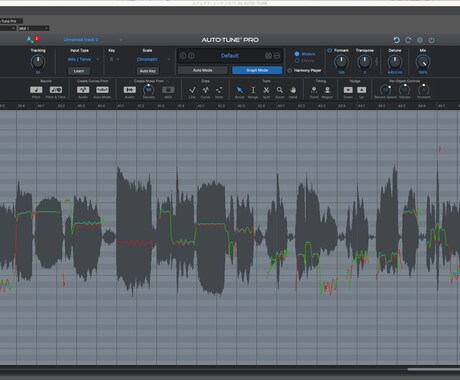Open the Default preset selector
The width and height of the screenshot is (460, 380).
tap(230, 56)
